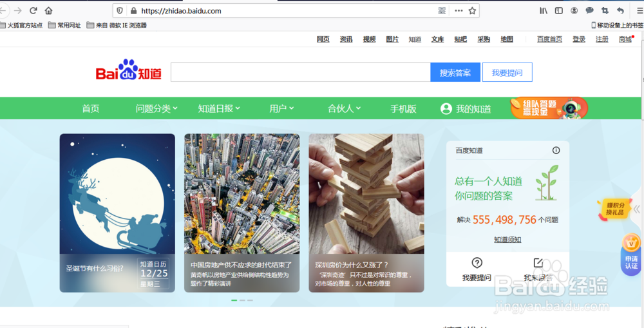The width and height of the screenshot is (644, 328).
Task: Switch to 地图 search tab
Action: (507, 39)
